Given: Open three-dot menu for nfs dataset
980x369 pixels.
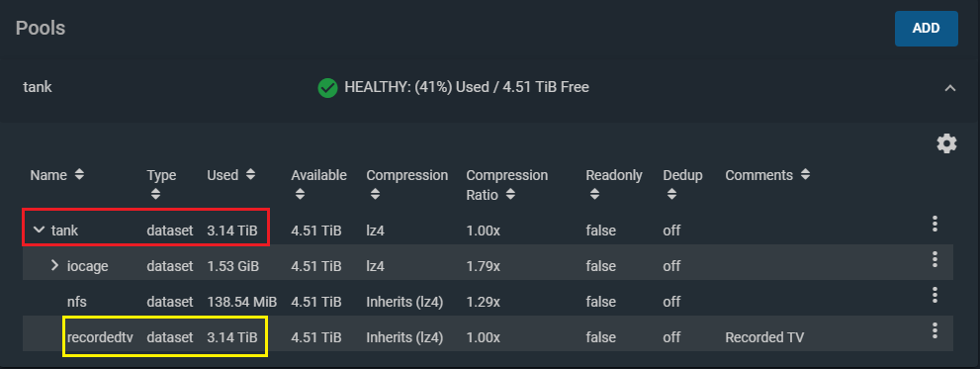Looking at the screenshot, I should coord(935,295).
